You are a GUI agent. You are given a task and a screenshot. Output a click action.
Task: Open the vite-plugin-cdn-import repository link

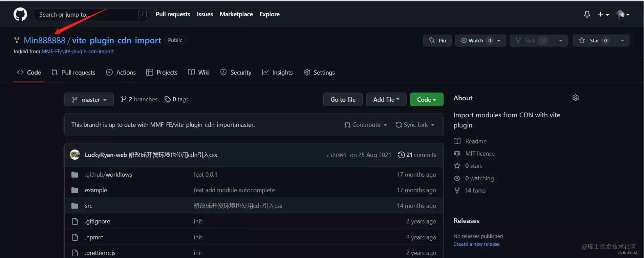click(x=116, y=40)
